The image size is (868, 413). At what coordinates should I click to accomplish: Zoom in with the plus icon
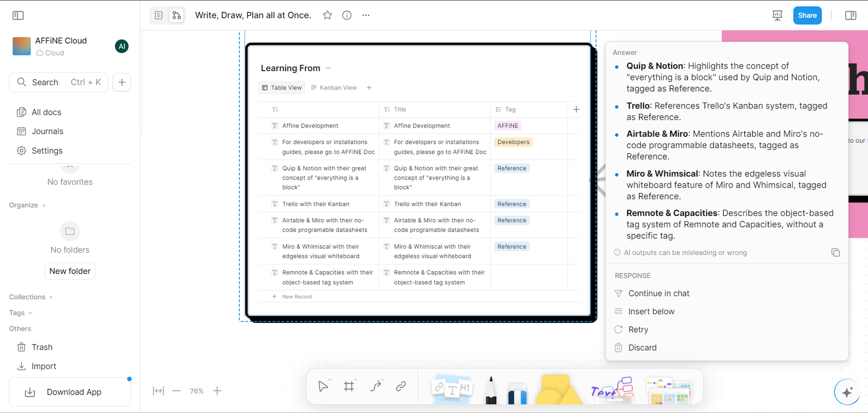217,391
